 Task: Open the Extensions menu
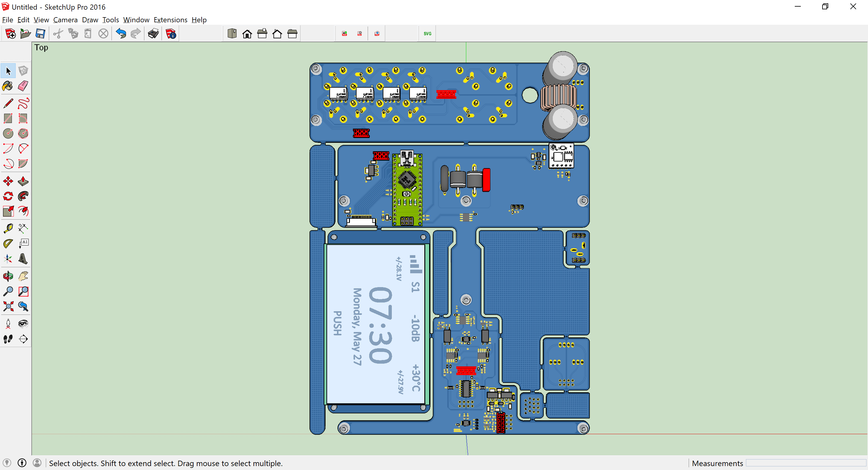click(171, 20)
